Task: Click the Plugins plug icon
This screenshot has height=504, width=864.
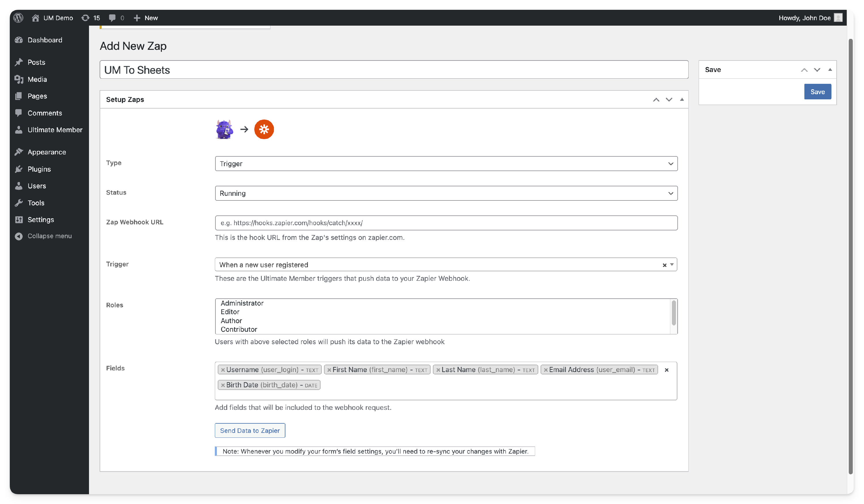Action: 19,169
